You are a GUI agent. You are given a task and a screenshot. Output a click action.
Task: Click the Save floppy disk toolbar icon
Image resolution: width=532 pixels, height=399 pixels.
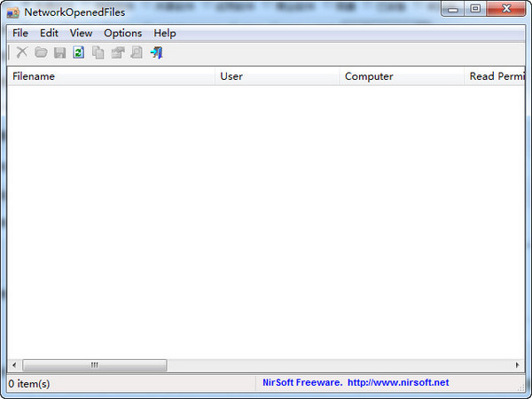click(x=59, y=52)
